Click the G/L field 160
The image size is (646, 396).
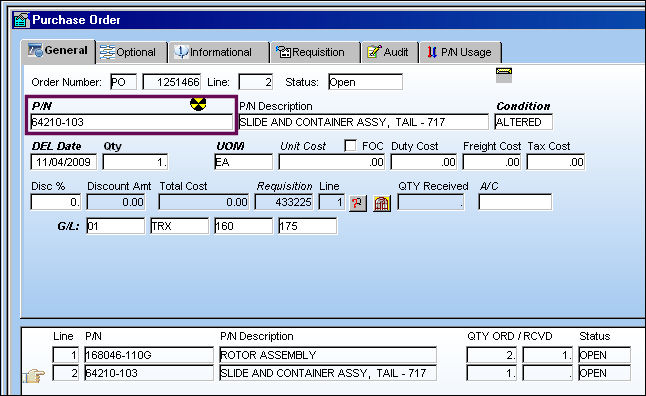tap(243, 226)
